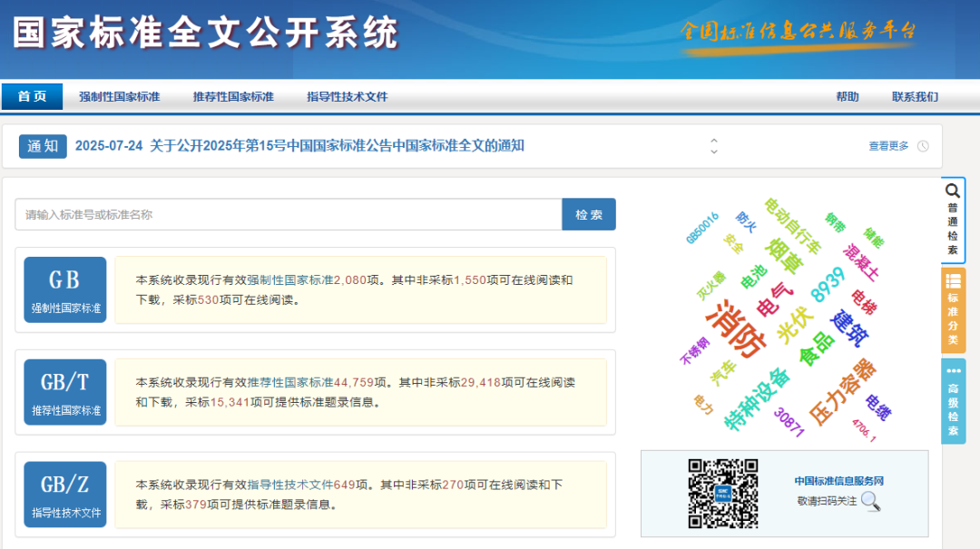
Task: Click the 特种设备 keyword in word cloud
Action: tap(757, 399)
